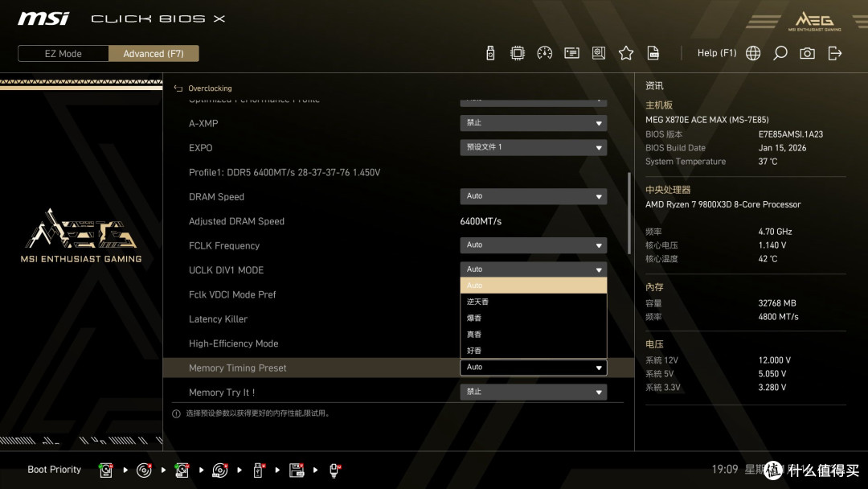Select the USB optical drive boot device icon

point(219,471)
